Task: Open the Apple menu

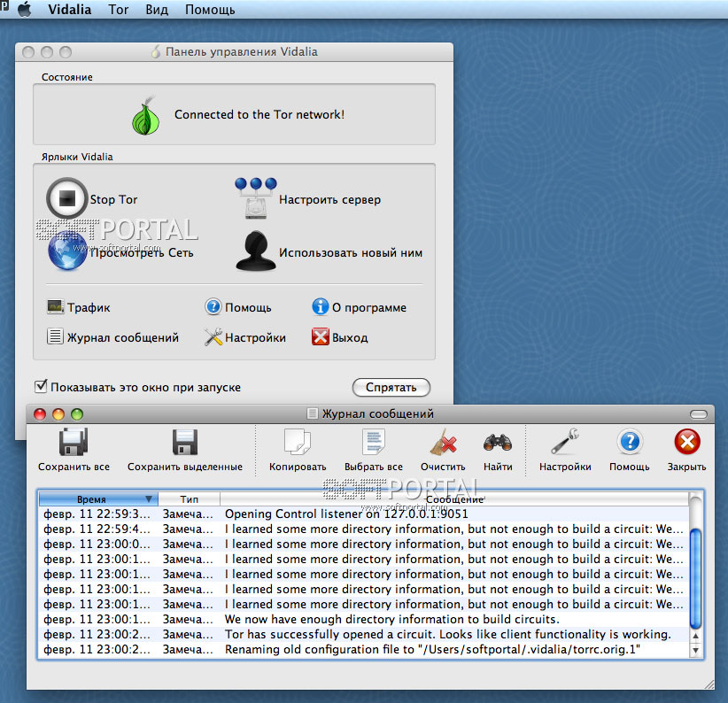Action: [x=25, y=9]
